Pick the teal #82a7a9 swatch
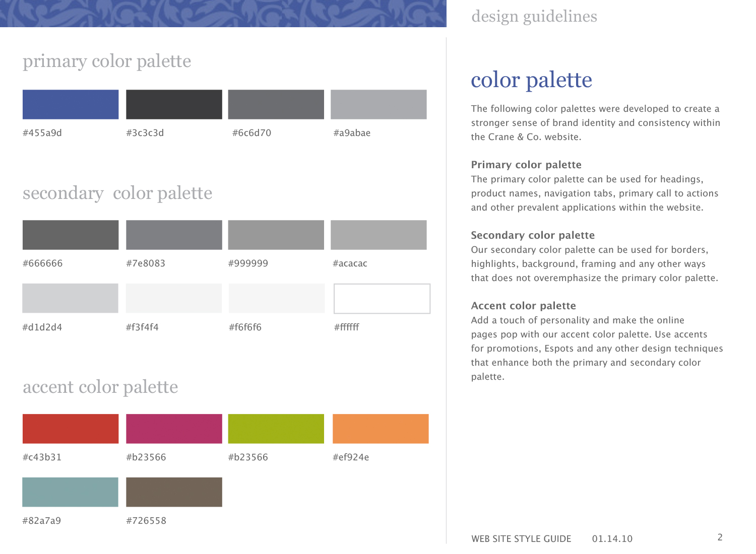The width and height of the screenshot is (756, 554). coord(70,492)
